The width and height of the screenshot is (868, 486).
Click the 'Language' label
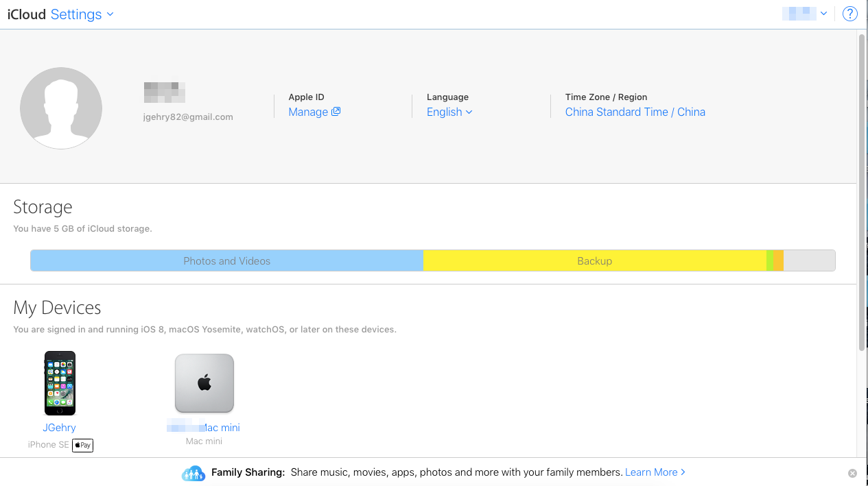[447, 97]
